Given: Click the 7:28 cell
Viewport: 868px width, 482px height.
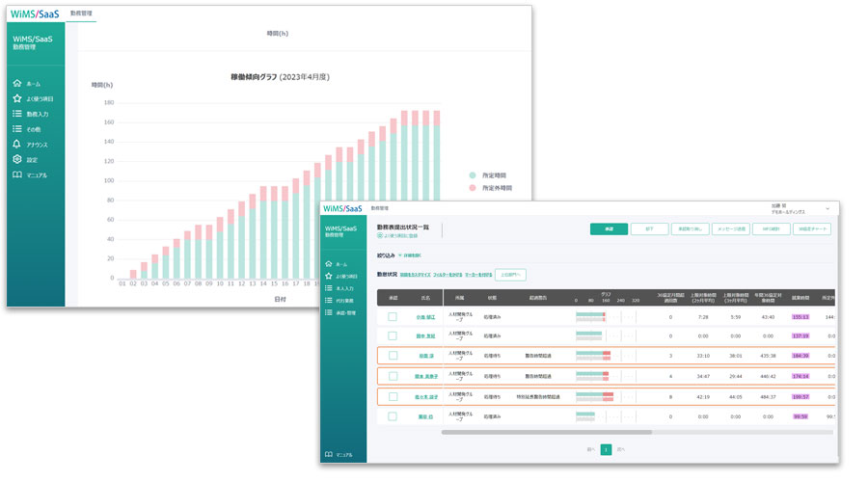Looking at the screenshot, I should pos(703,318).
